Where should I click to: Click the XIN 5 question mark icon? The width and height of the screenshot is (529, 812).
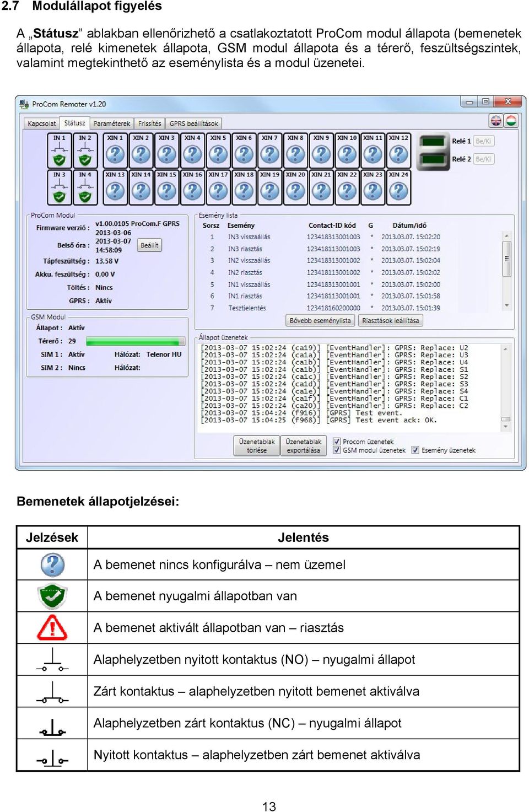tap(218, 150)
